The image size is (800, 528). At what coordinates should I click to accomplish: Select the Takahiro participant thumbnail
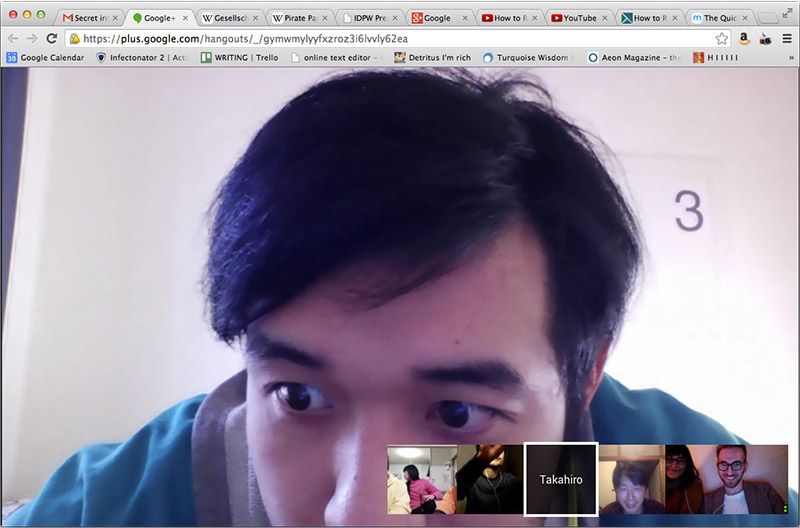coord(561,479)
